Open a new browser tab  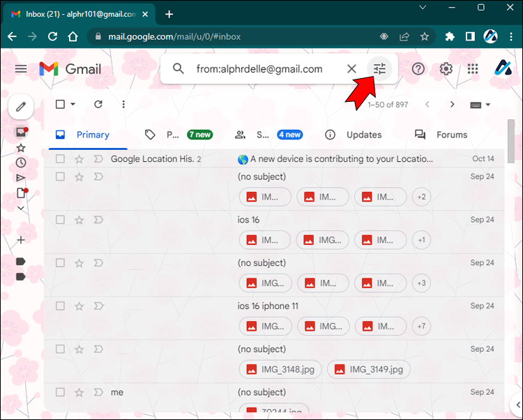tap(169, 14)
